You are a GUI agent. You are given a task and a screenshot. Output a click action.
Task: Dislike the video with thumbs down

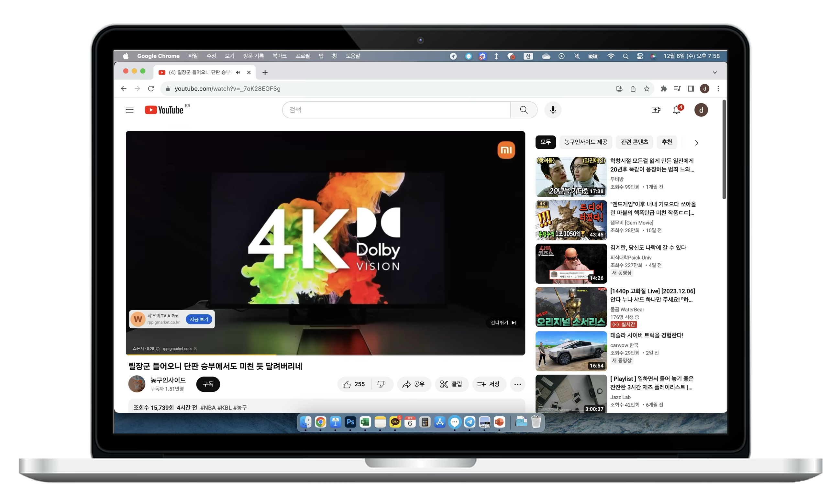(381, 384)
